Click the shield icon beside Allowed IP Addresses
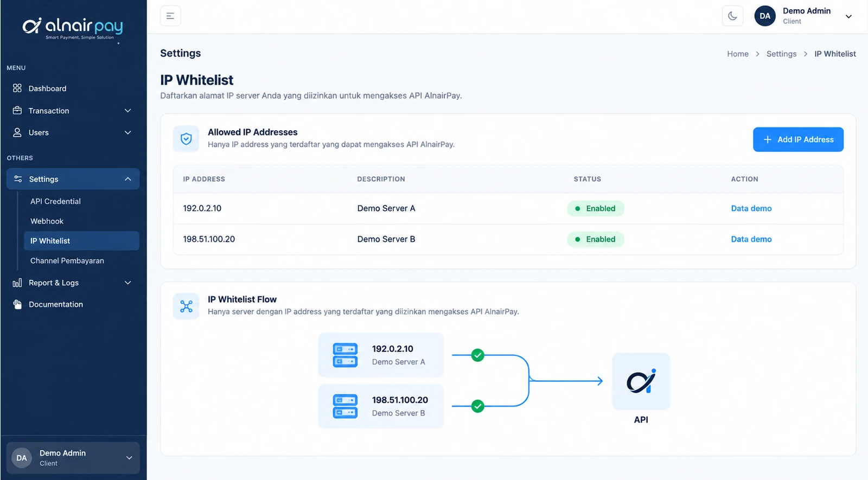The height and width of the screenshot is (480, 868). click(x=186, y=139)
